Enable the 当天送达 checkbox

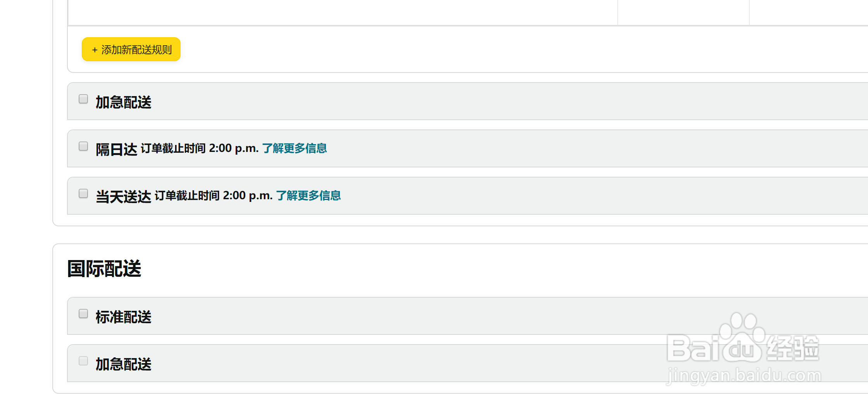(83, 194)
